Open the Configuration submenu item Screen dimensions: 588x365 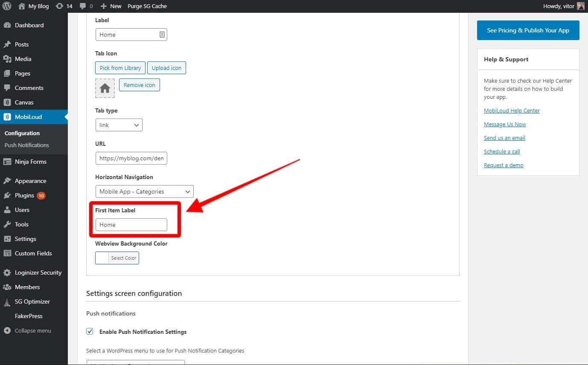tap(22, 133)
